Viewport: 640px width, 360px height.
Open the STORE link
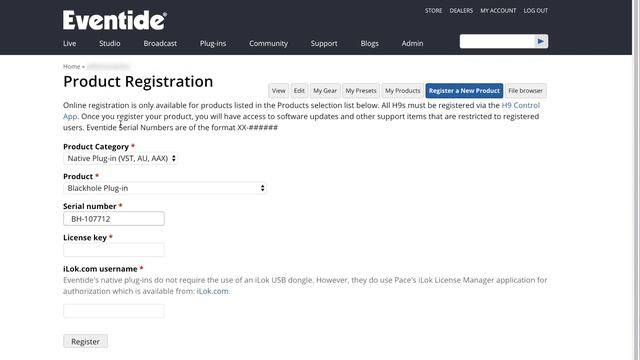[433, 11]
